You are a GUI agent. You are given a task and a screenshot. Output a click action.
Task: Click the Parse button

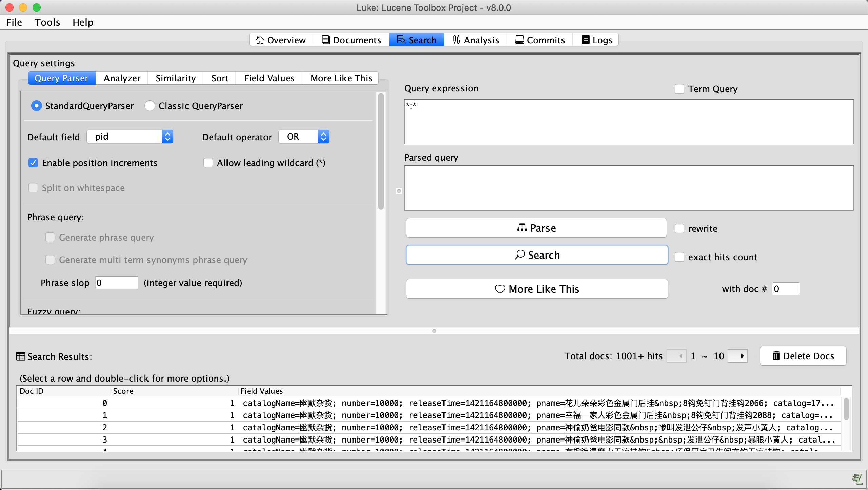point(536,228)
